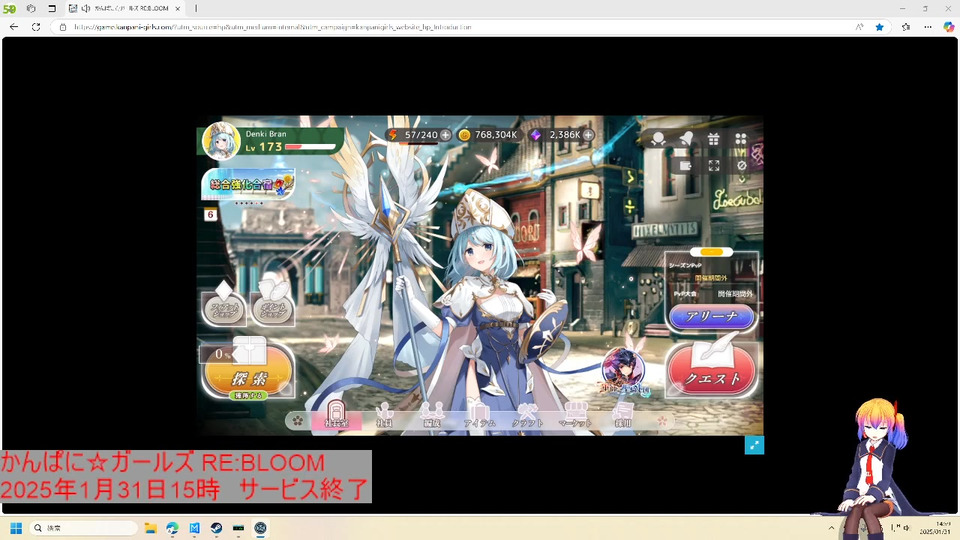960x540 pixels.
Task: Click the in-game video camera icon
Action: [x=686, y=166]
